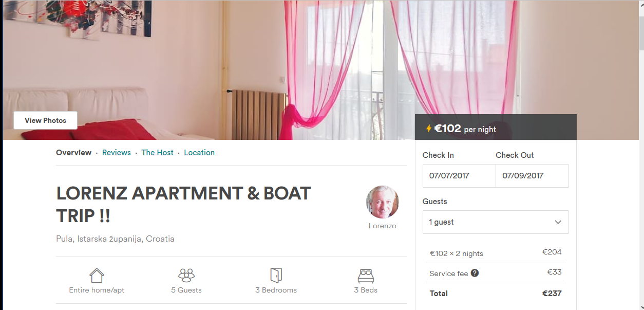Viewport: 644px width, 310px height.
Task: Expand the Guests dropdown chevron
Action: (x=558, y=222)
